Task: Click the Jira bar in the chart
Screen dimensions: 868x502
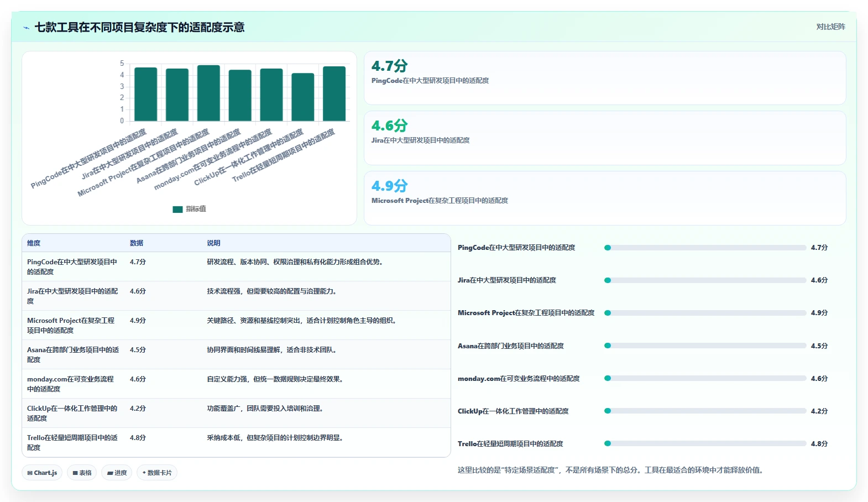Action: coord(177,95)
